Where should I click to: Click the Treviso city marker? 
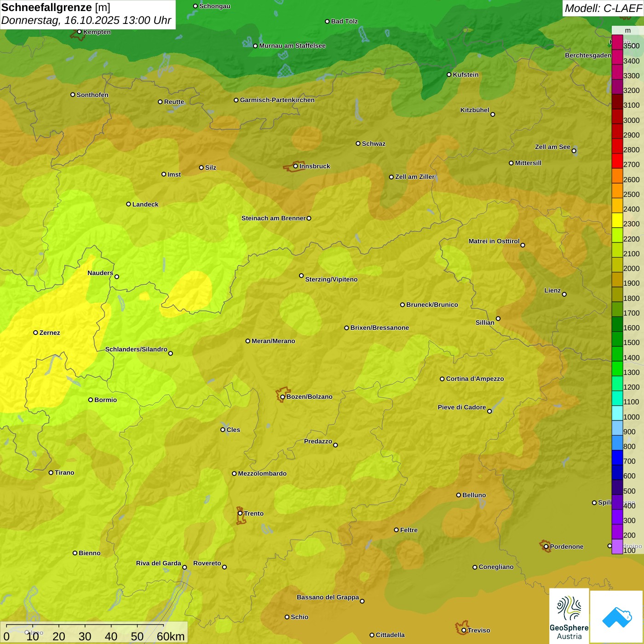pos(464,630)
